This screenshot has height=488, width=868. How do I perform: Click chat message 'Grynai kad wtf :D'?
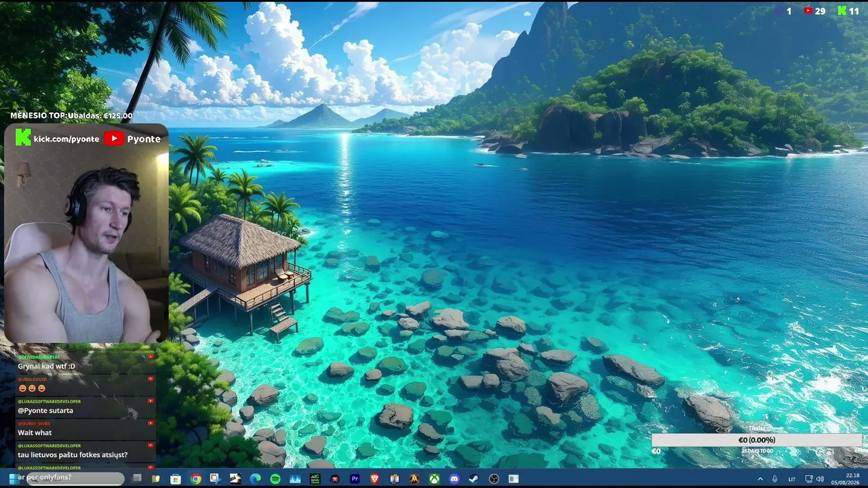coord(46,366)
